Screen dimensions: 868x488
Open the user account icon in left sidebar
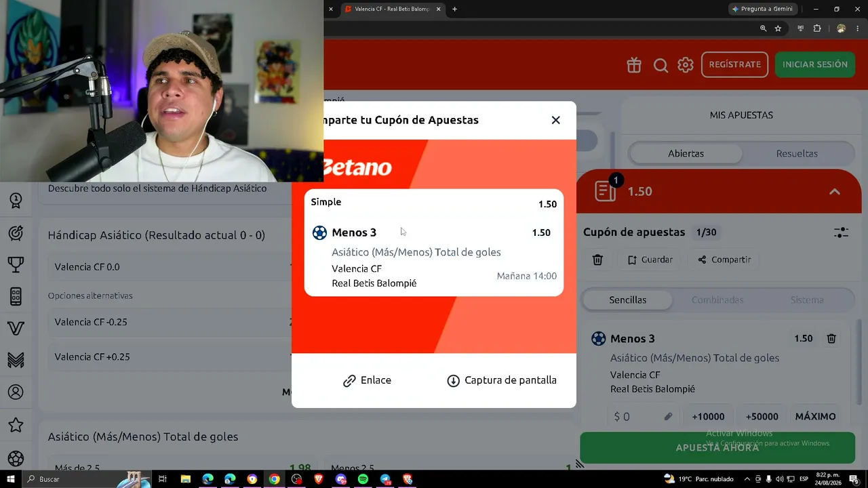click(x=16, y=392)
